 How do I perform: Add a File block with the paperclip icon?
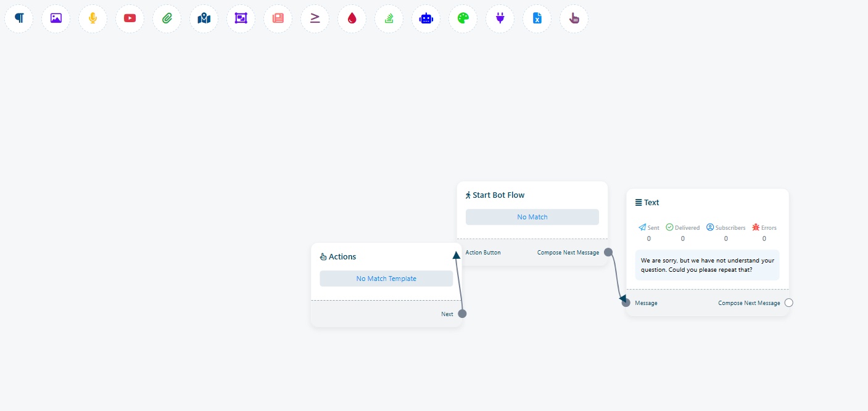coord(167,18)
